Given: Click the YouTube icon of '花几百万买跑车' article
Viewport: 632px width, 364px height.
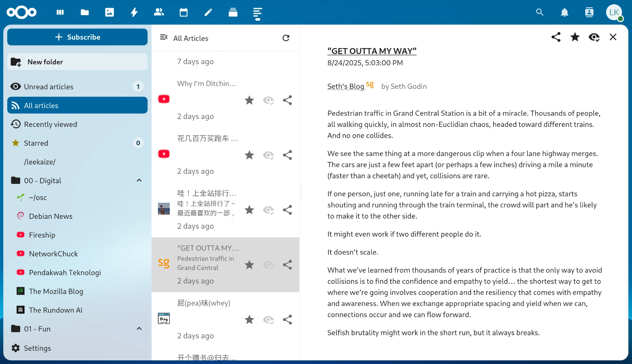Looking at the screenshot, I should (164, 154).
